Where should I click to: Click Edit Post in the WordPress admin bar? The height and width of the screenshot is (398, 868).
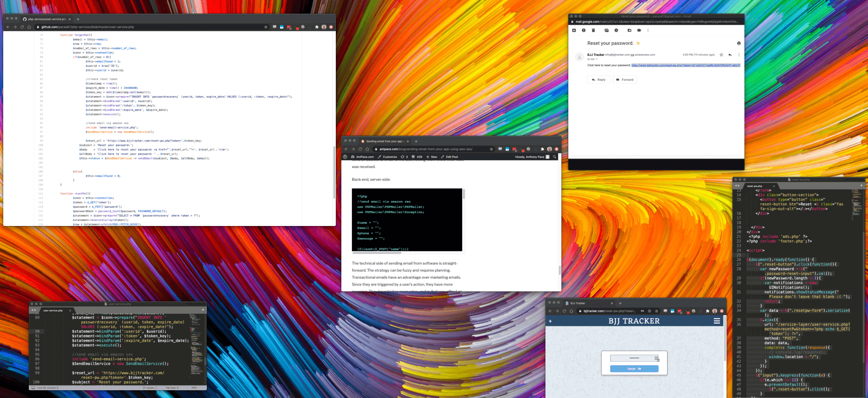[x=449, y=157]
